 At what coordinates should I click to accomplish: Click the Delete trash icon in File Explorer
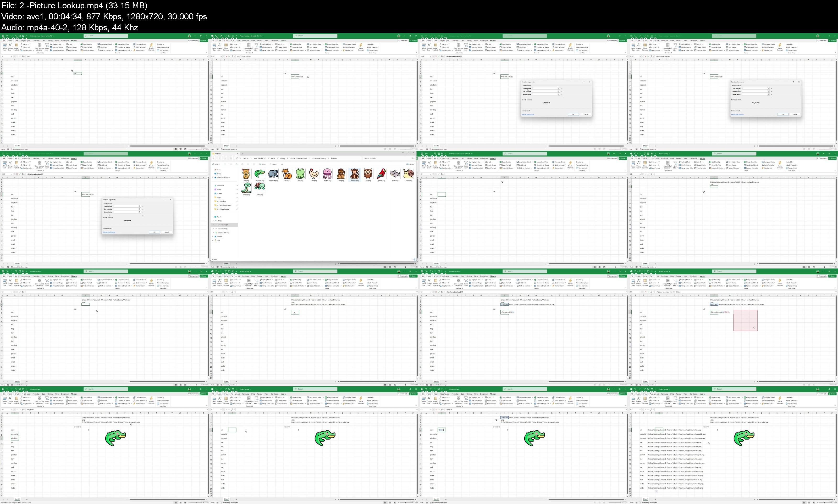[x=254, y=164]
